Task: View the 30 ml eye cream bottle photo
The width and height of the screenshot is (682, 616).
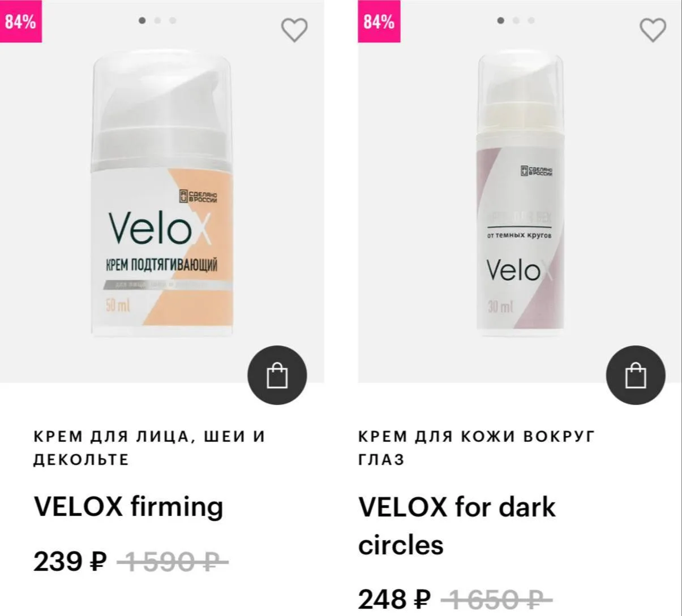Action: (x=520, y=192)
